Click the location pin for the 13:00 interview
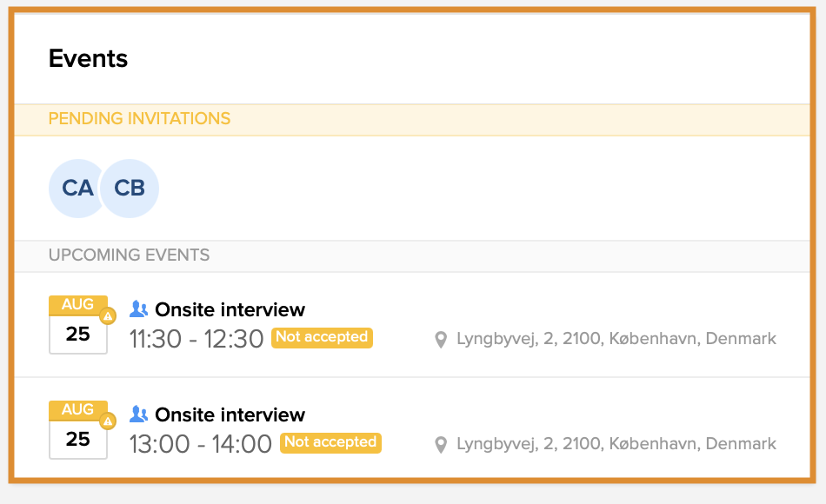Screen dimensions: 826x504 point(441,444)
